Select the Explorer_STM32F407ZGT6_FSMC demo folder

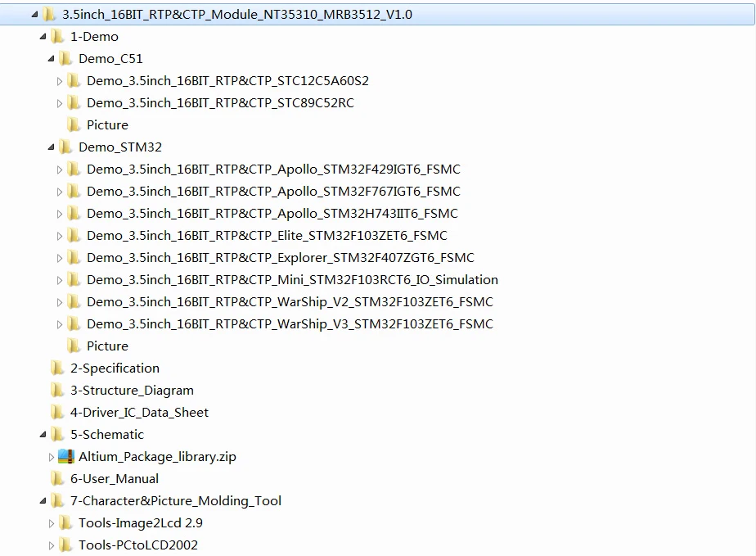pyautogui.click(x=280, y=258)
